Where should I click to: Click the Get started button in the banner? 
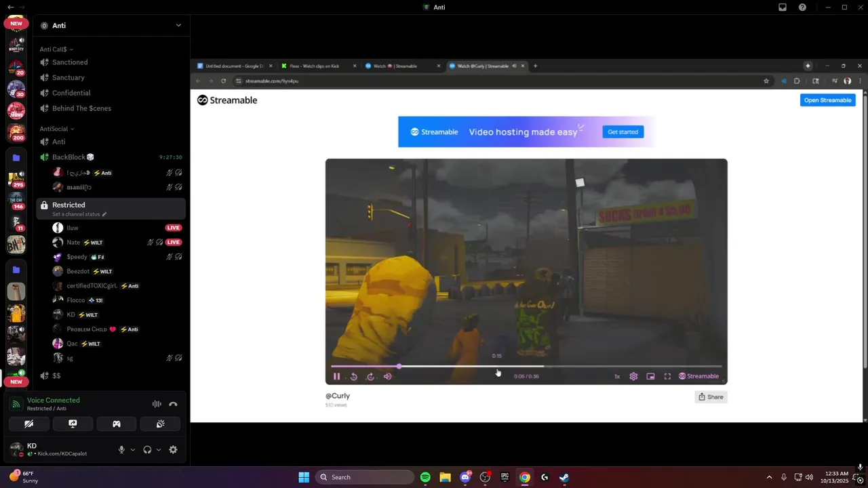tap(623, 132)
